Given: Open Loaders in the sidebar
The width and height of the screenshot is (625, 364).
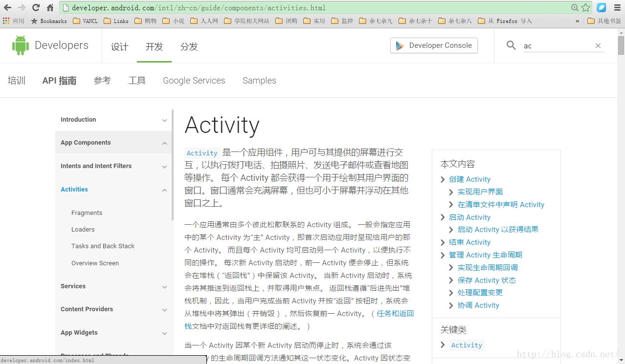Looking at the screenshot, I should coord(83,230).
